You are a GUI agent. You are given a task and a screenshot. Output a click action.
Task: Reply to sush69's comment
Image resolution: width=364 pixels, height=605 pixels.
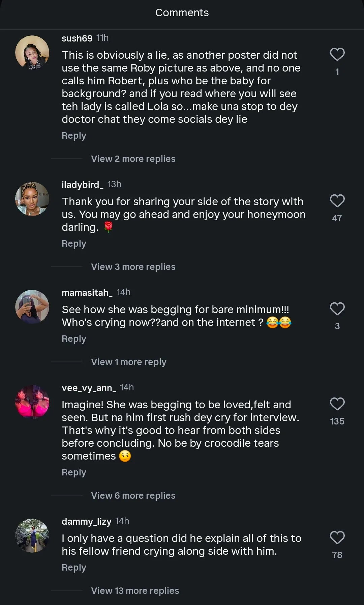(74, 136)
